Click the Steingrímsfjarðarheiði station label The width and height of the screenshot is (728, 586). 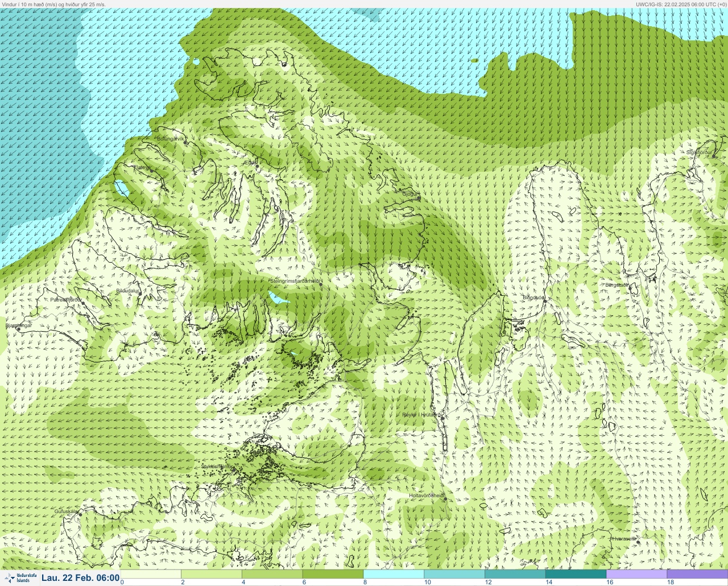click(x=294, y=281)
